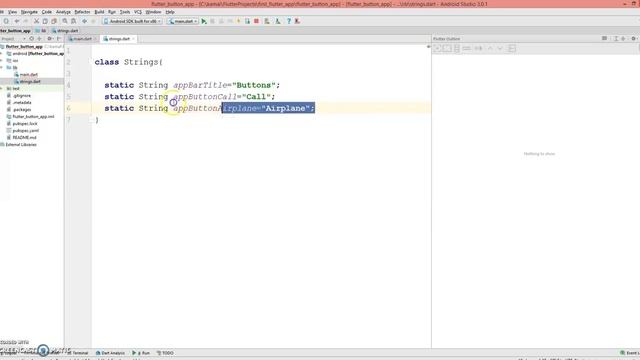This screenshot has height=360, width=640.
Task: Open the Dart Analysis tool window
Action: pos(110,353)
